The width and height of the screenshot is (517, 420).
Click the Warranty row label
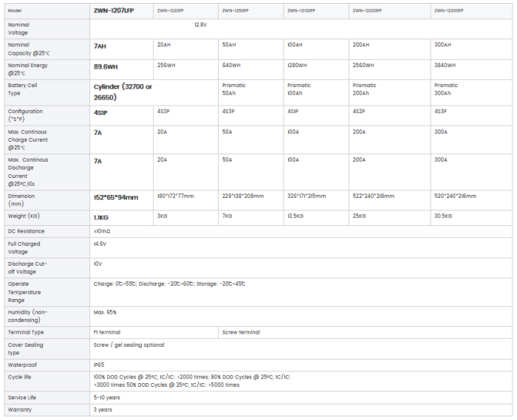(x=20, y=409)
